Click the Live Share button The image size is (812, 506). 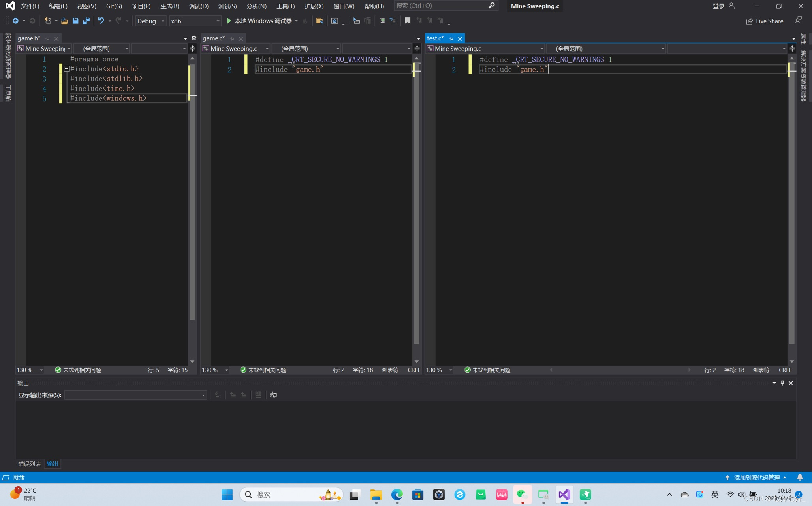pyautogui.click(x=764, y=21)
